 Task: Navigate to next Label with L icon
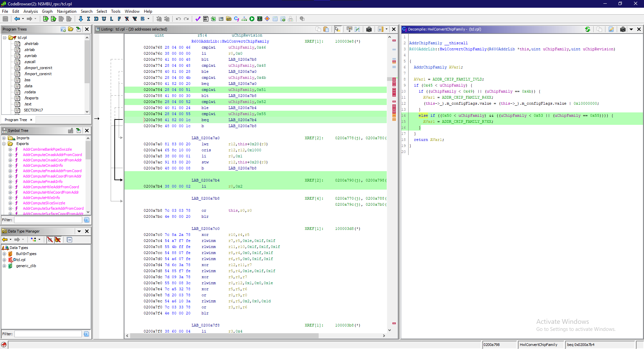point(112,19)
